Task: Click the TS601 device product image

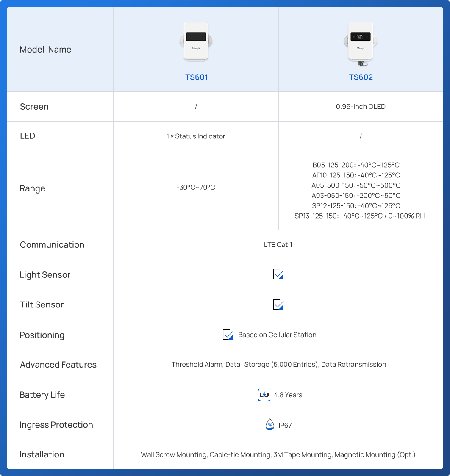Action: (196, 41)
